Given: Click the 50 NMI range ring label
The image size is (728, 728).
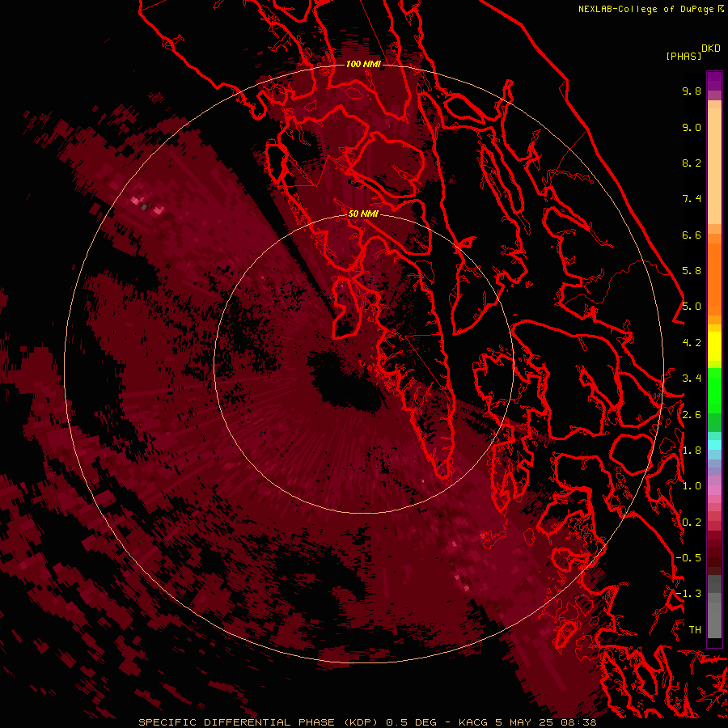Looking at the screenshot, I should pos(363,214).
